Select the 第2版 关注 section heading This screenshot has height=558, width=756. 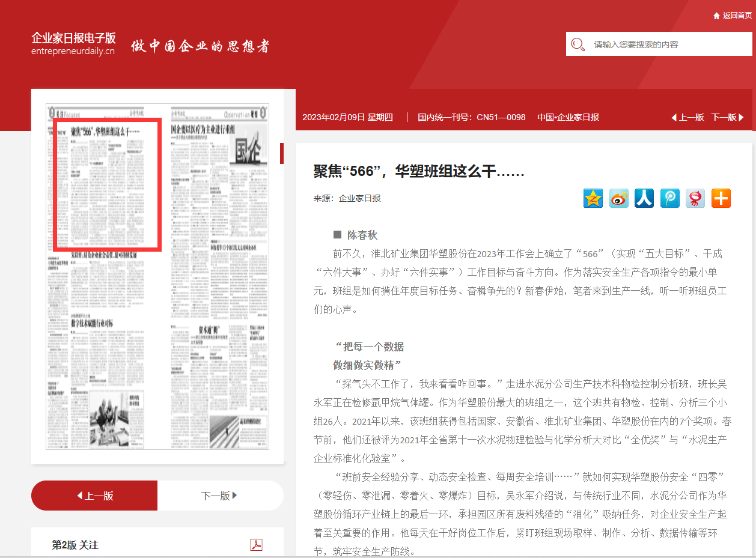(75, 545)
